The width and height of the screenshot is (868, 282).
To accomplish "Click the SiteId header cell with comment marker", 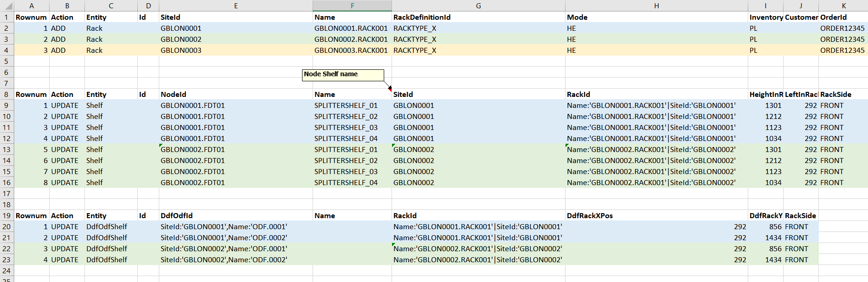I will tap(478, 94).
